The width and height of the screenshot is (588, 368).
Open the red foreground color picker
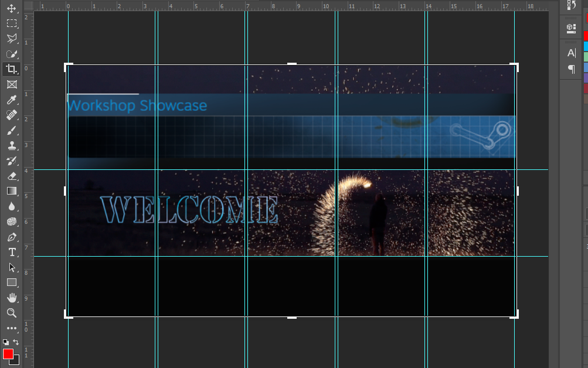click(8, 354)
